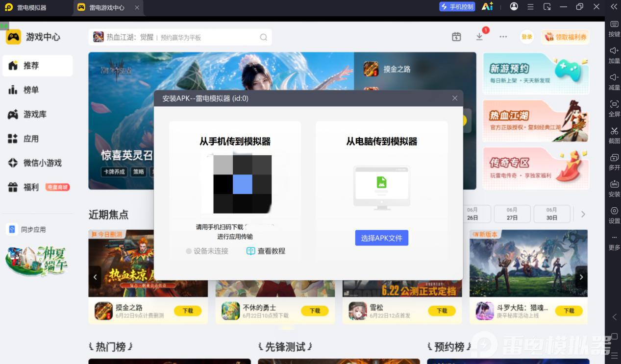Screen dimensions: 621x364
Task: Click the 手机控制 phone control button
Action: point(457,7)
